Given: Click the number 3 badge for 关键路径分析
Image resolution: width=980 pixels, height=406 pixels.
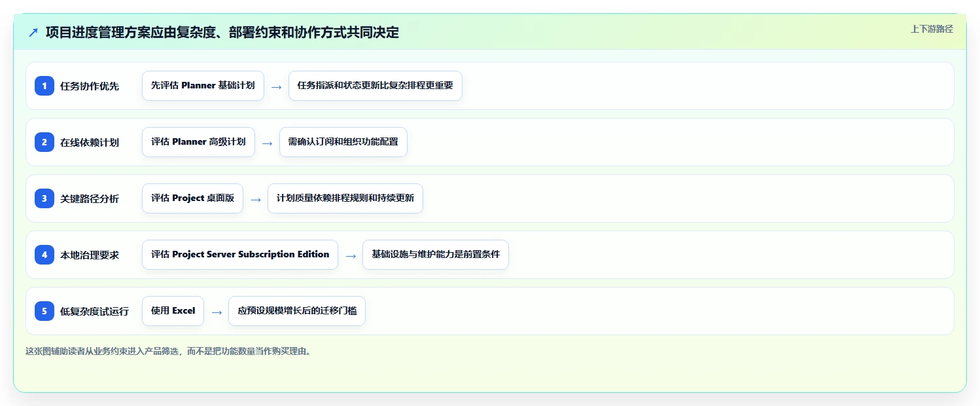Looking at the screenshot, I should coord(44,198).
